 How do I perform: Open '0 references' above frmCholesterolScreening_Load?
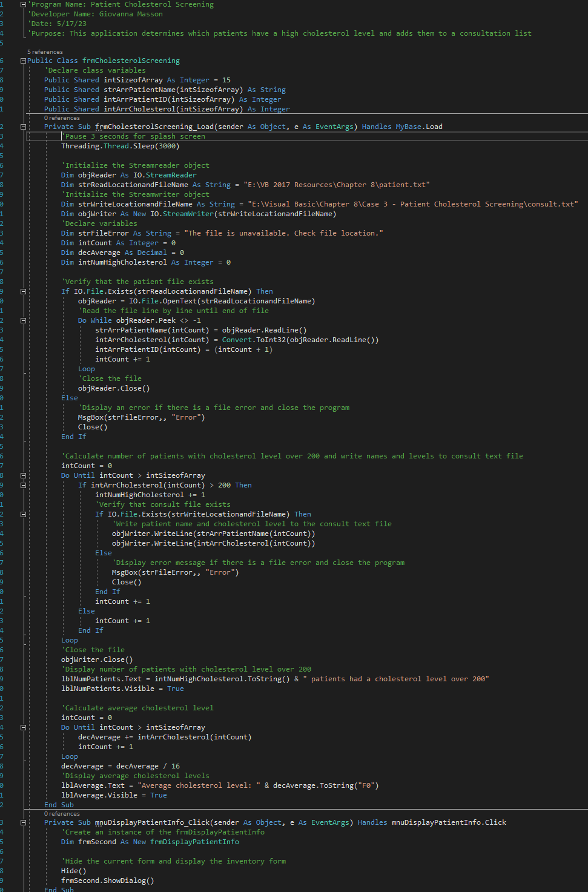point(62,118)
